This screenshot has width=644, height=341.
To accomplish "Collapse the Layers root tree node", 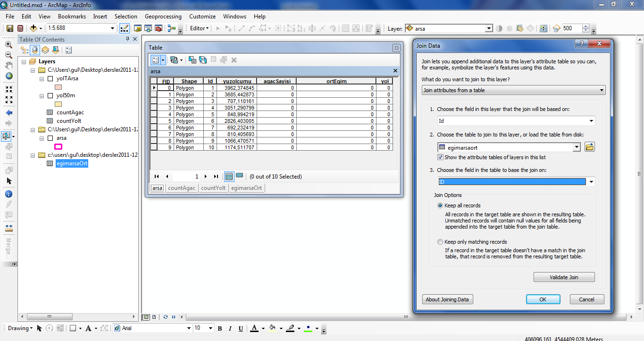I will coord(25,61).
